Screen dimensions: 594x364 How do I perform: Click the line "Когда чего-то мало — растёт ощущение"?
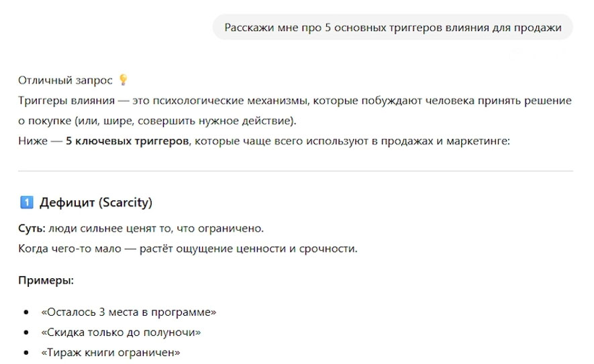pos(188,249)
